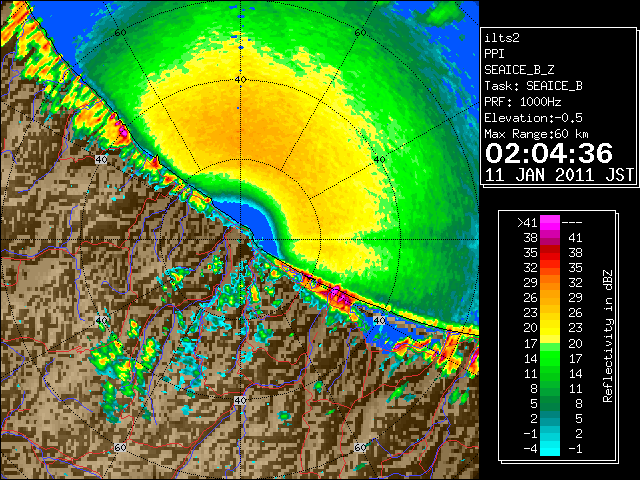Select the 'Elevation:-0.5' reading
The height and width of the screenshot is (480, 640).
pos(533,118)
